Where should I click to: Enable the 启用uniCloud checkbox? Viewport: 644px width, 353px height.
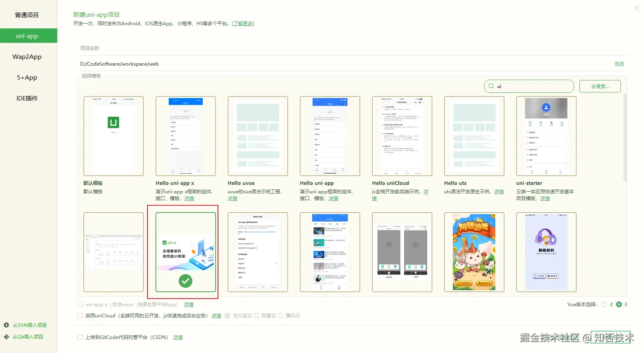click(80, 316)
